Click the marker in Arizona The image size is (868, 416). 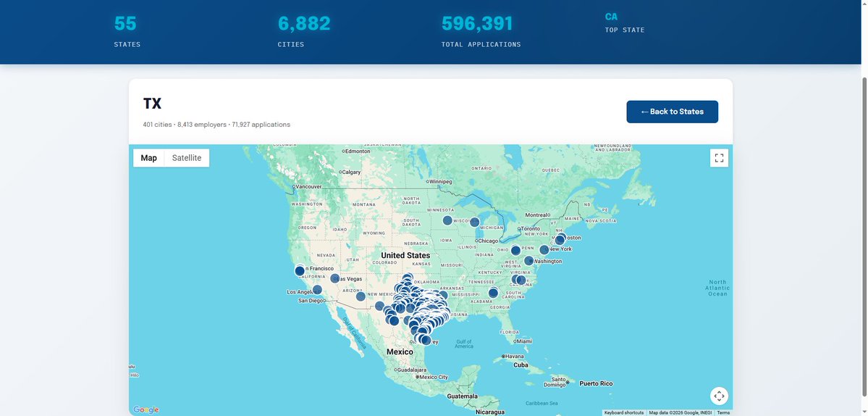361,296
